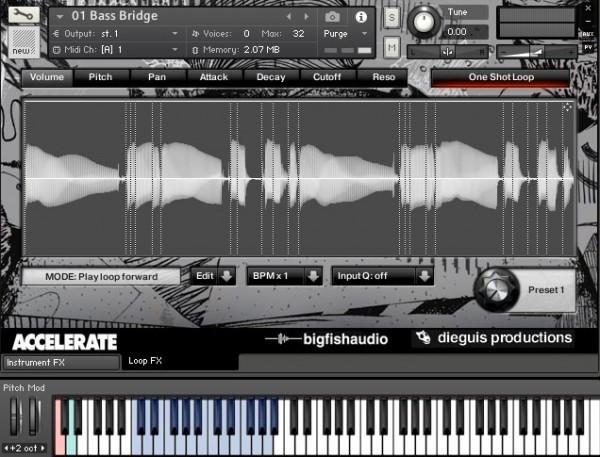Open the BPM x 1 dropdown
The width and height of the screenshot is (600, 457).
[x=284, y=276]
